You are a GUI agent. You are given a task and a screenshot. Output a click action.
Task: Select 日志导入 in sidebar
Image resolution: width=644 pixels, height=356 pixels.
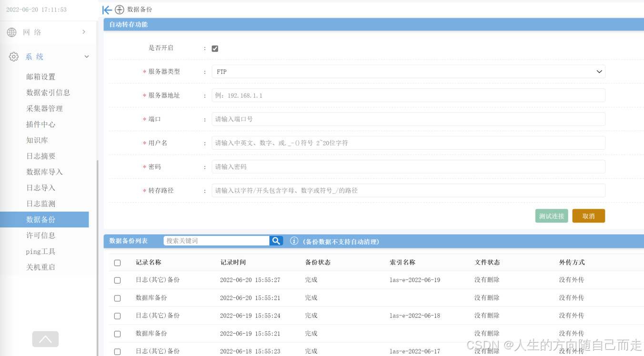[41, 188]
